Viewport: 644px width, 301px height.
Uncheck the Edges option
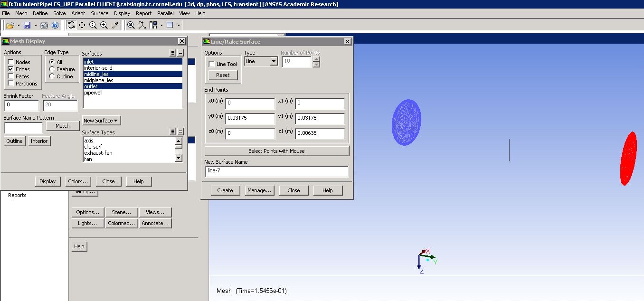(10, 69)
